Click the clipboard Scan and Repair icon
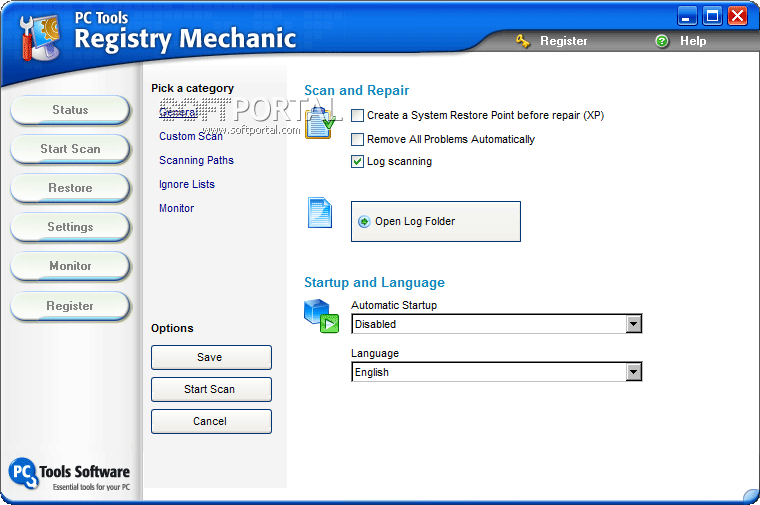The image size is (760, 505). [320, 123]
